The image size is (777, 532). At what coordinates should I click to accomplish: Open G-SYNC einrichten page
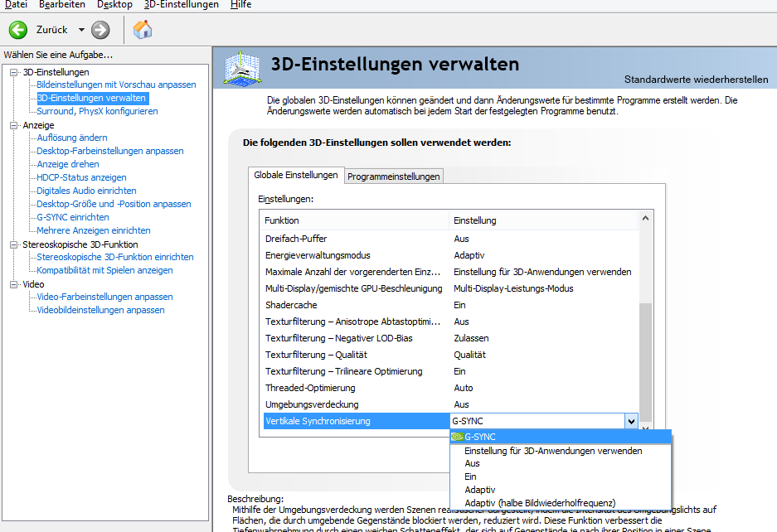(73, 217)
